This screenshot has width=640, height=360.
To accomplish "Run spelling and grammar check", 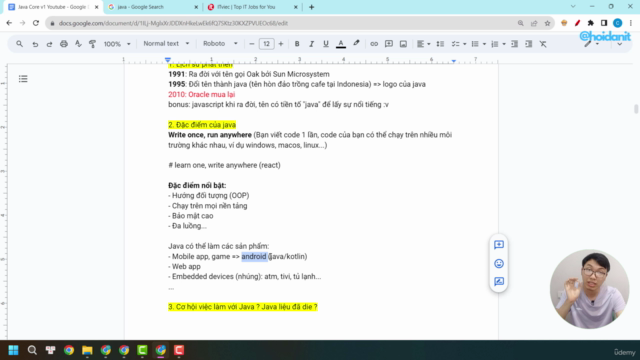I will point(78,44).
